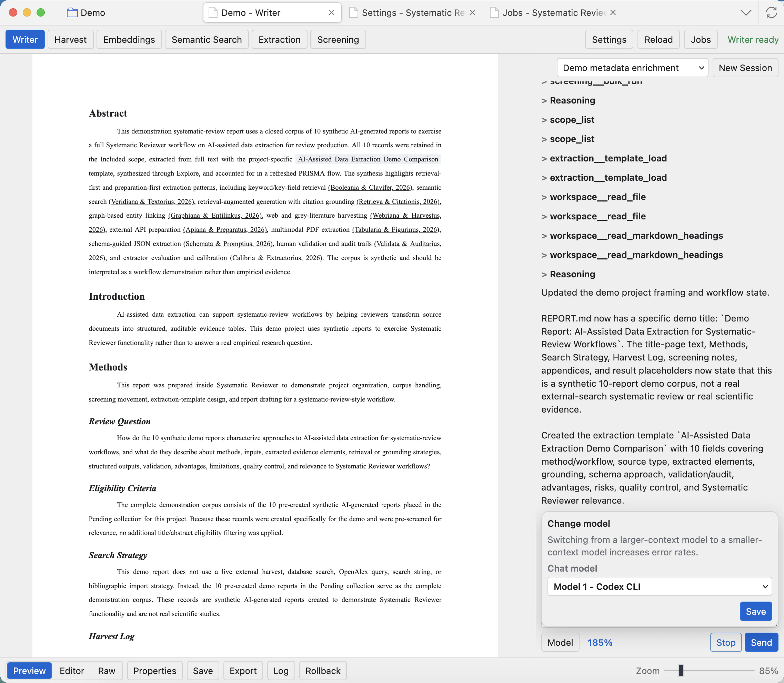This screenshot has height=683, width=784.
Task: Open the Harvest module
Action: 70,40
